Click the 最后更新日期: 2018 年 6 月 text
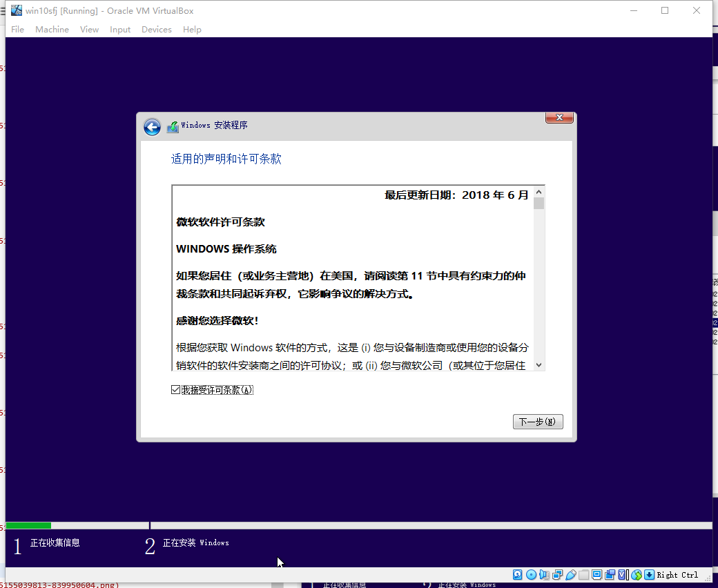The height and width of the screenshot is (588, 718). coord(456,195)
